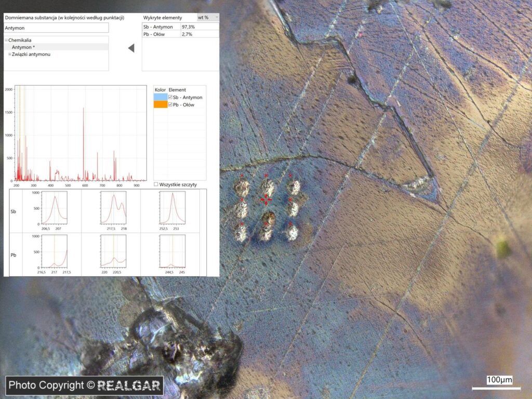Click the main full-range spectrum chart

coord(81,133)
